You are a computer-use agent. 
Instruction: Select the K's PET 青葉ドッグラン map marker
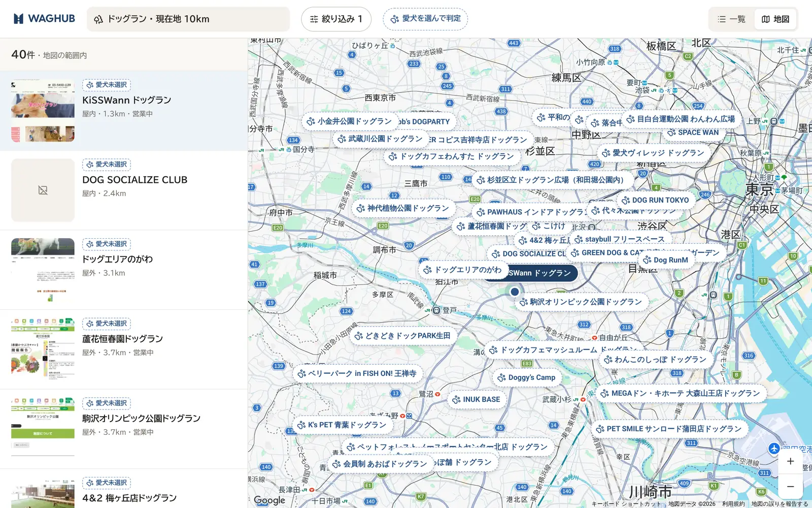coord(342,425)
